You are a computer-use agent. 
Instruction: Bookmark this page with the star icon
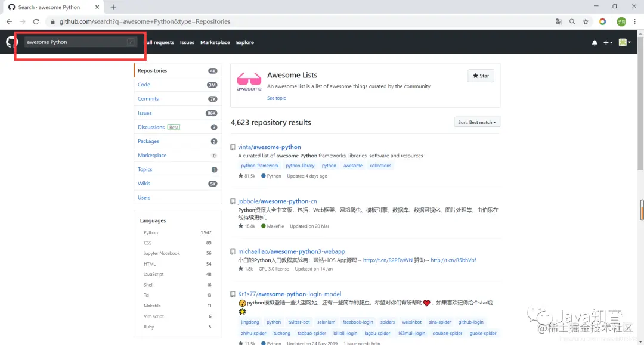pos(586,21)
